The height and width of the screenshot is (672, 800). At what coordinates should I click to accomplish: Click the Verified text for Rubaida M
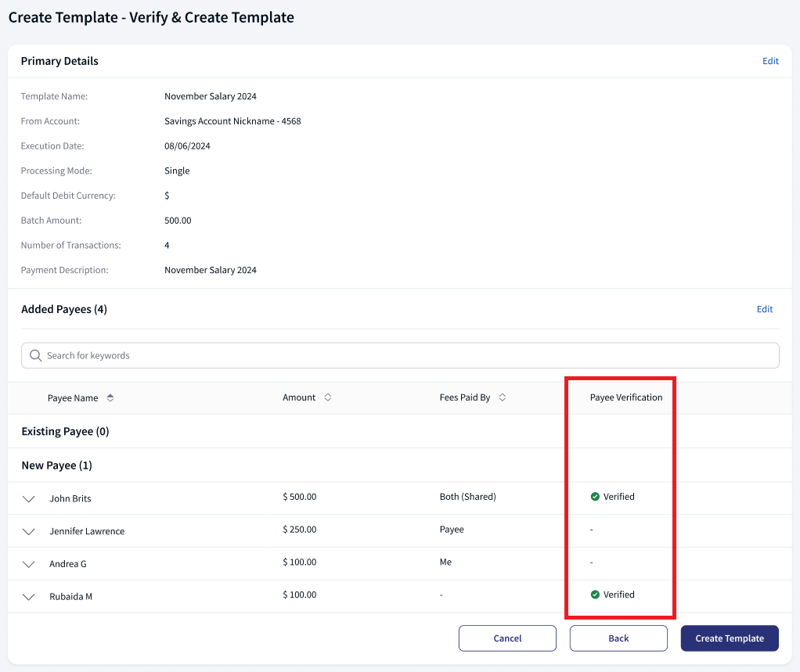pos(619,595)
